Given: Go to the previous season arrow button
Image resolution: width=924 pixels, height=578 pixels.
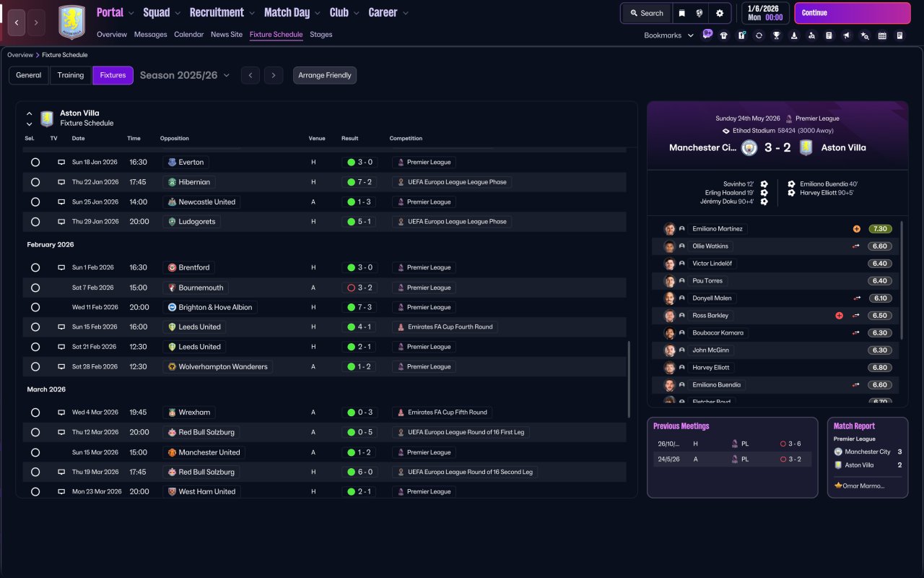Looking at the screenshot, I should tap(250, 75).
